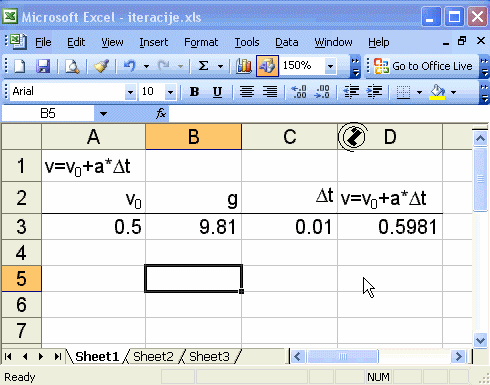Image resolution: width=490 pixels, height=385 pixels.
Task: Click the Excel icon in title bar
Action: (10, 16)
